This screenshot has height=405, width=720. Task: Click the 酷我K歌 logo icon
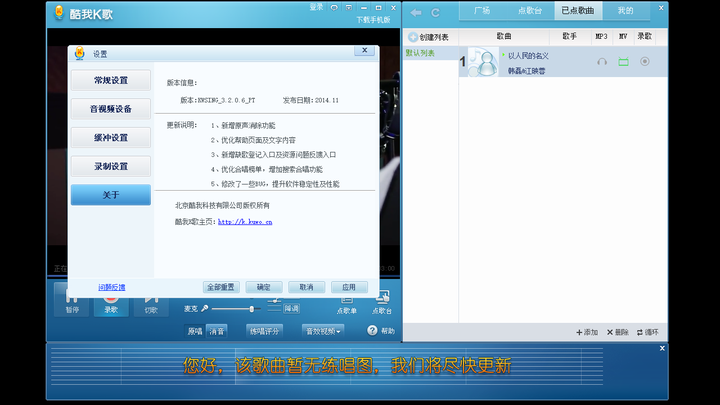pos(59,13)
